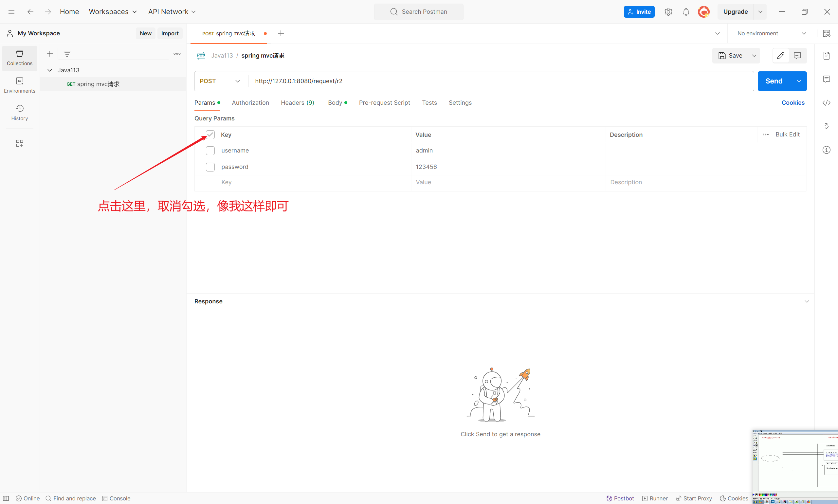Open the Environments sidebar panel
The width and height of the screenshot is (838, 504).
(19, 85)
